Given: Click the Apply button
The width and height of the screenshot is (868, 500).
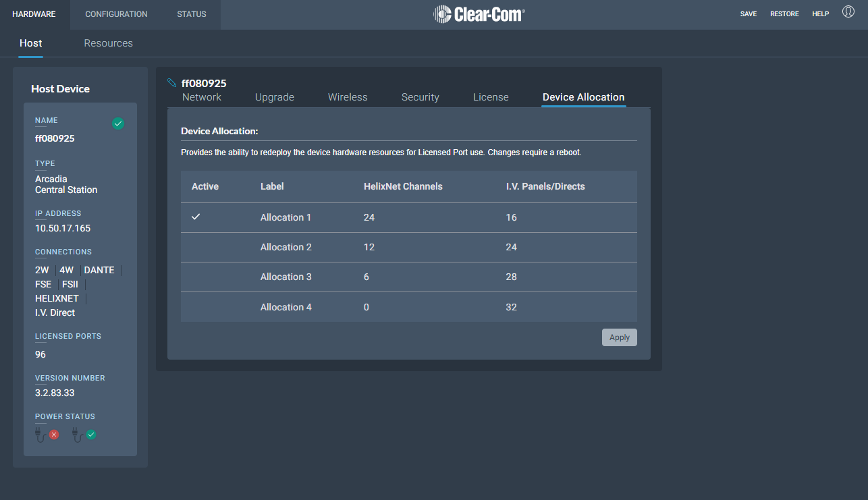Looking at the screenshot, I should [619, 337].
